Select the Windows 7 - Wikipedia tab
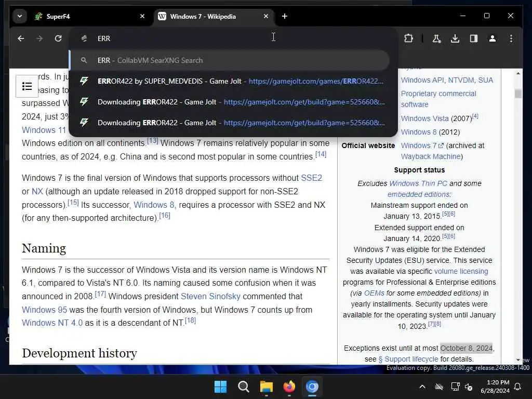Viewport: 532px width, 399px height. (x=214, y=16)
